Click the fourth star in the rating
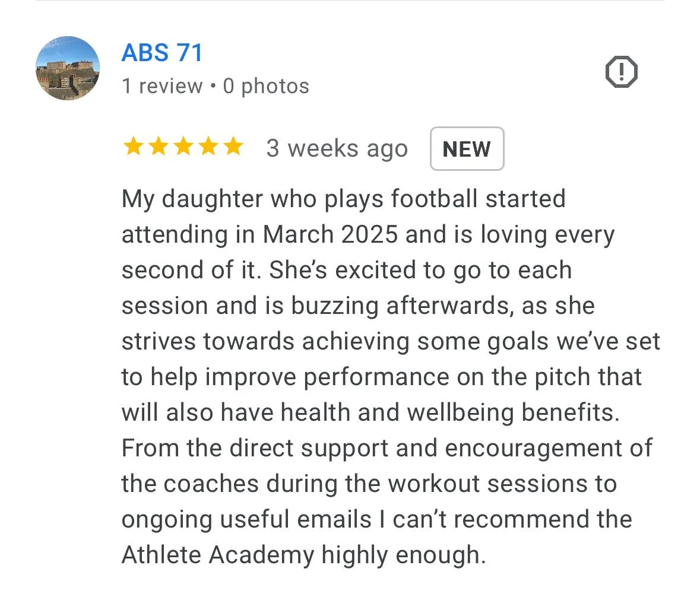 pyautogui.click(x=208, y=147)
